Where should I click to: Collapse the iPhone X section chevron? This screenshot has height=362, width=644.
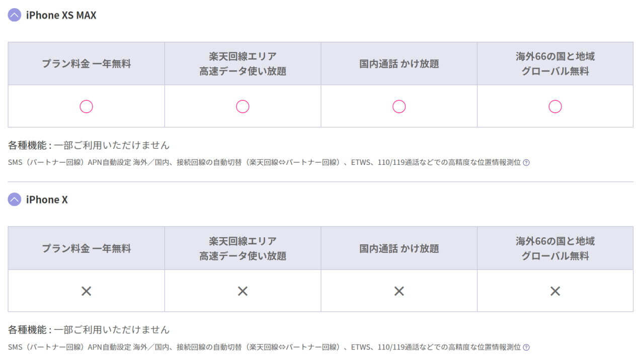[x=15, y=200]
